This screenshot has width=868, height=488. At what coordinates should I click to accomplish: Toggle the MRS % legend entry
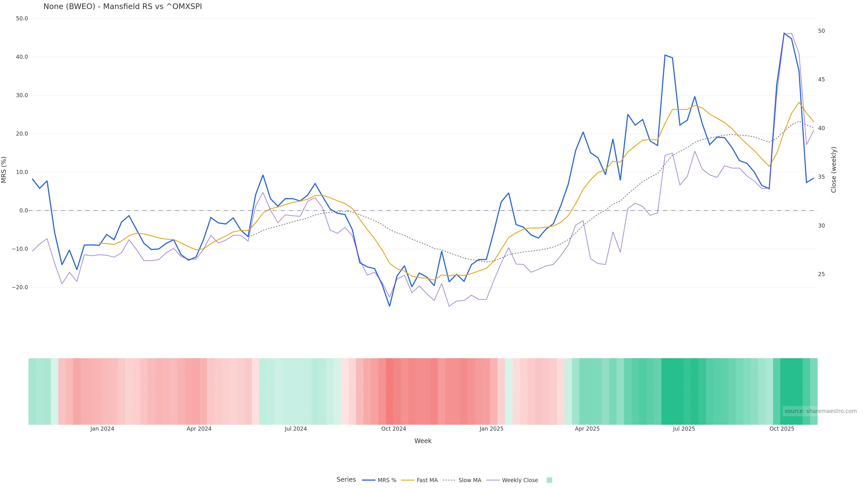tap(387, 480)
